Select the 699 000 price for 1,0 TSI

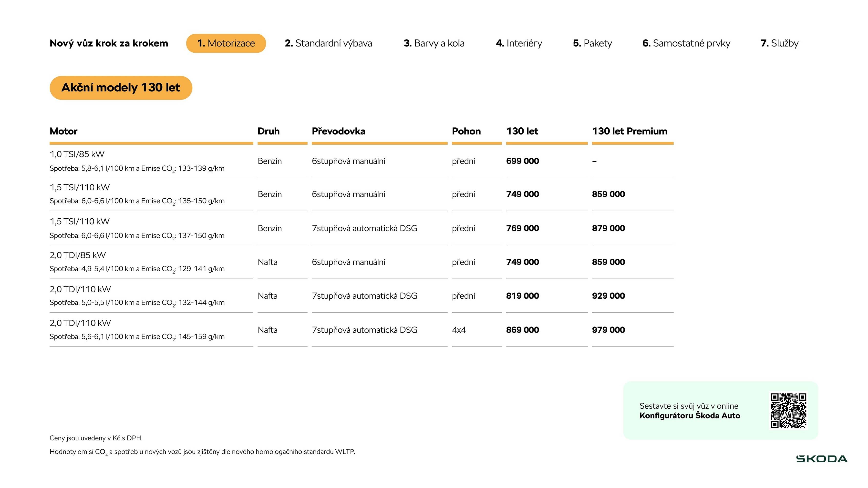click(x=522, y=161)
